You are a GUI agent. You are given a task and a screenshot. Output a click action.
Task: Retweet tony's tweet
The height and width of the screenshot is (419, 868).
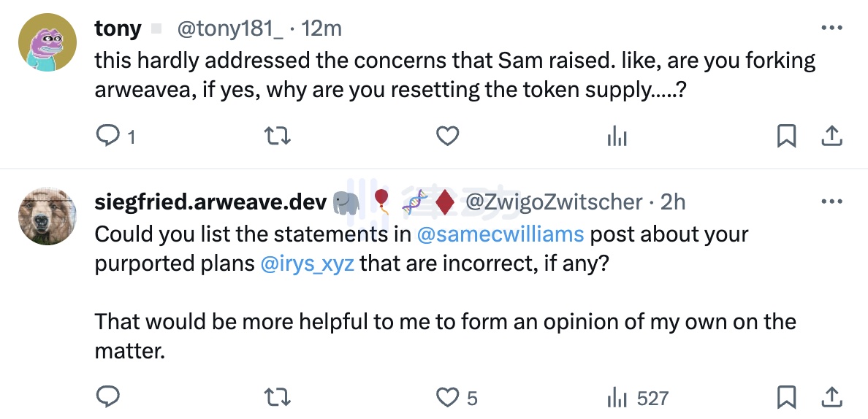pyautogui.click(x=276, y=136)
